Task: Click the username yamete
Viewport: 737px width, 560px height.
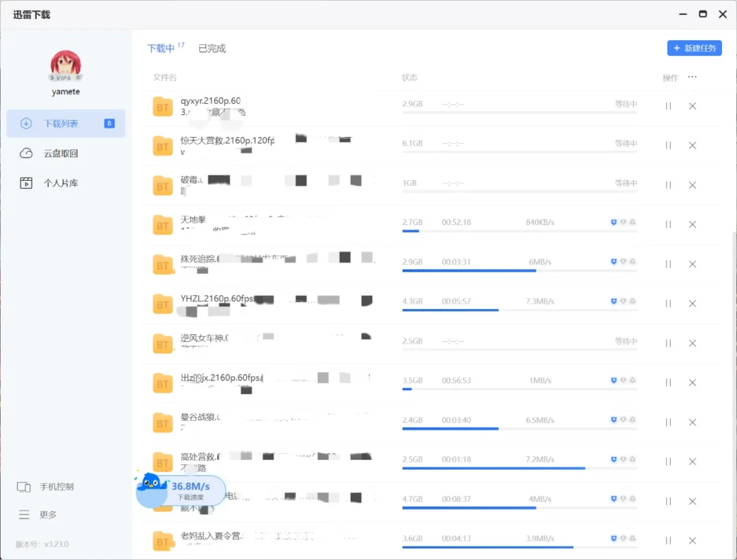Action: point(66,91)
